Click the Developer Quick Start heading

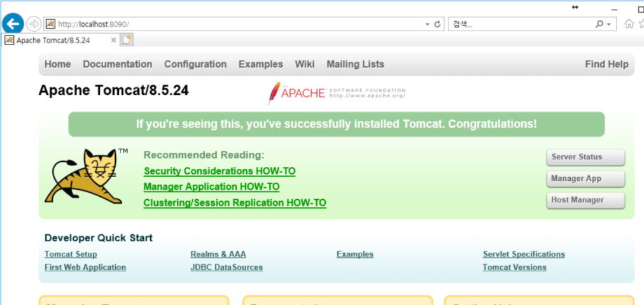click(99, 238)
